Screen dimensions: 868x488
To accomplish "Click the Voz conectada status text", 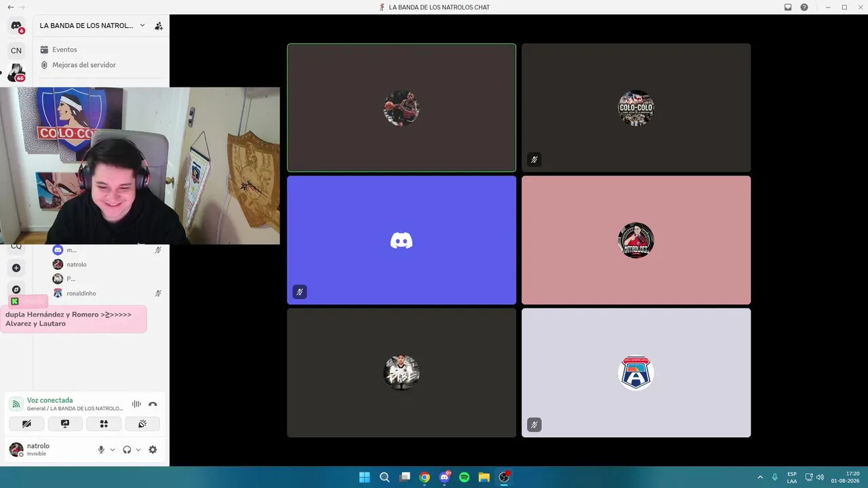I will (x=50, y=401).
